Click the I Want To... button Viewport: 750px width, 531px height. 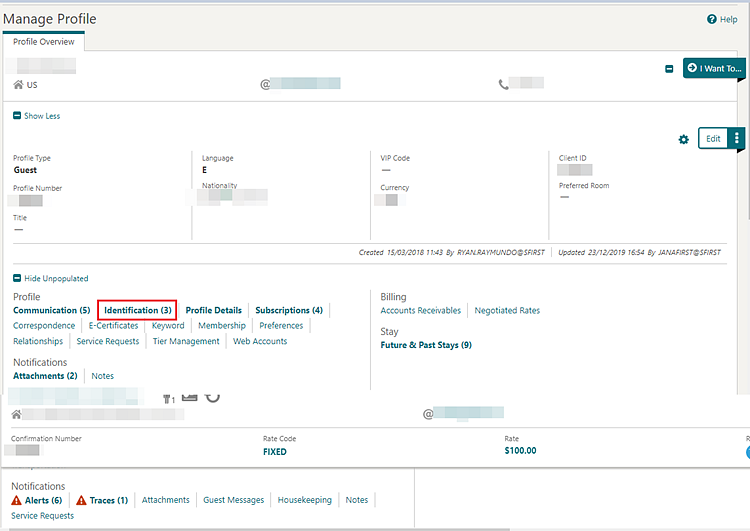click(x=714, y=68)
